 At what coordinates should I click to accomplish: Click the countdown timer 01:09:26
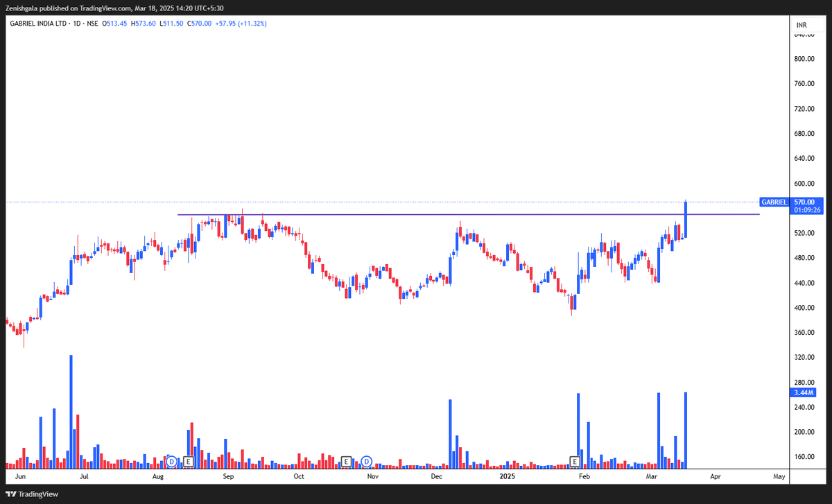807,209
